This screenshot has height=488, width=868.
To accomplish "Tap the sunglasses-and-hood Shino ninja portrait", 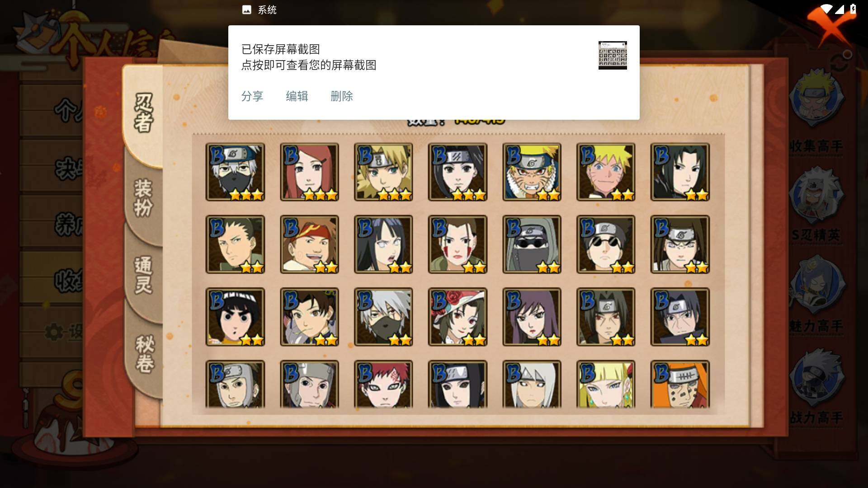I will (532, 244).
